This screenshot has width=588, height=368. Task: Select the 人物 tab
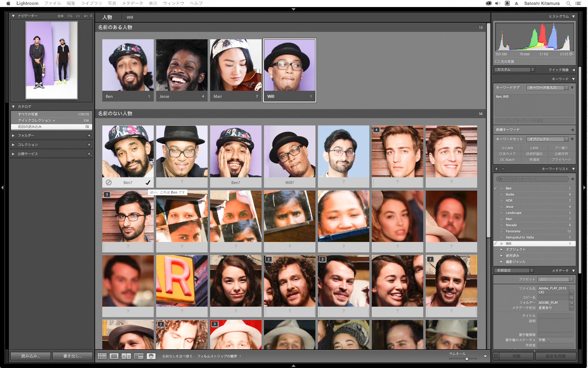tap(107, 17)
